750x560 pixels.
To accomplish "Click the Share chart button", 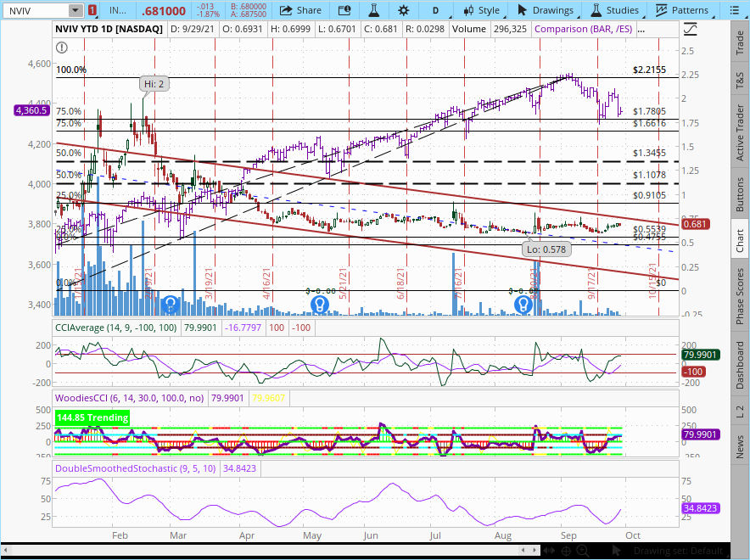I will [300, 10].
